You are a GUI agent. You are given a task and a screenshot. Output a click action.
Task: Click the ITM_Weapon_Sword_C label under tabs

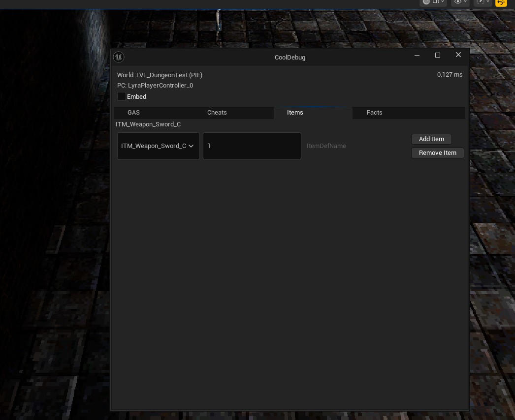pyautogui.click(x=148, y=124)
